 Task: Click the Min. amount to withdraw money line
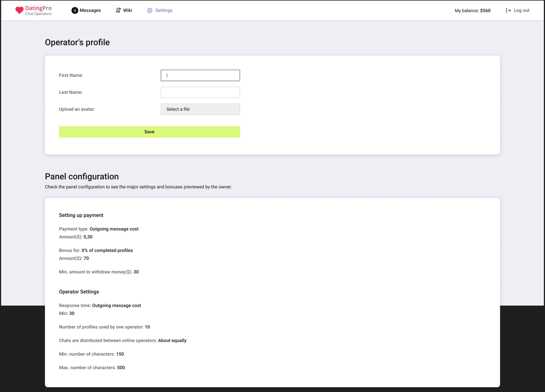coord(99,272)
